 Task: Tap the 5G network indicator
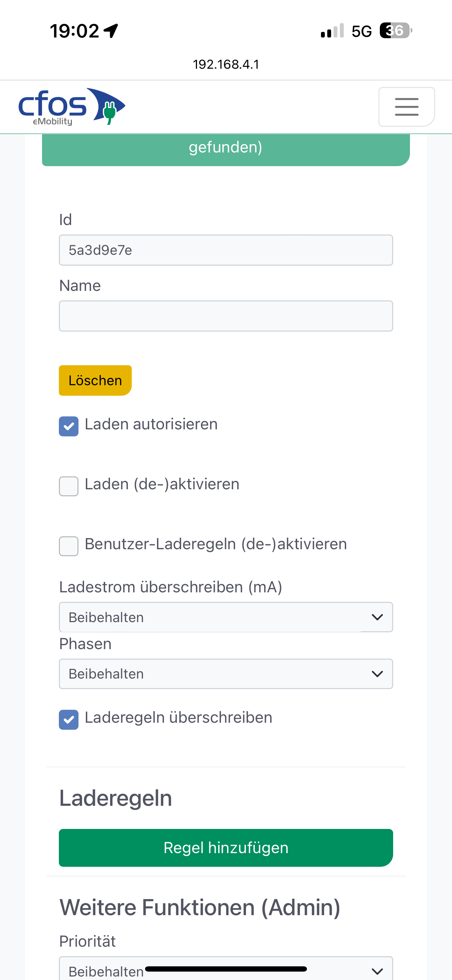pos(362,31)
